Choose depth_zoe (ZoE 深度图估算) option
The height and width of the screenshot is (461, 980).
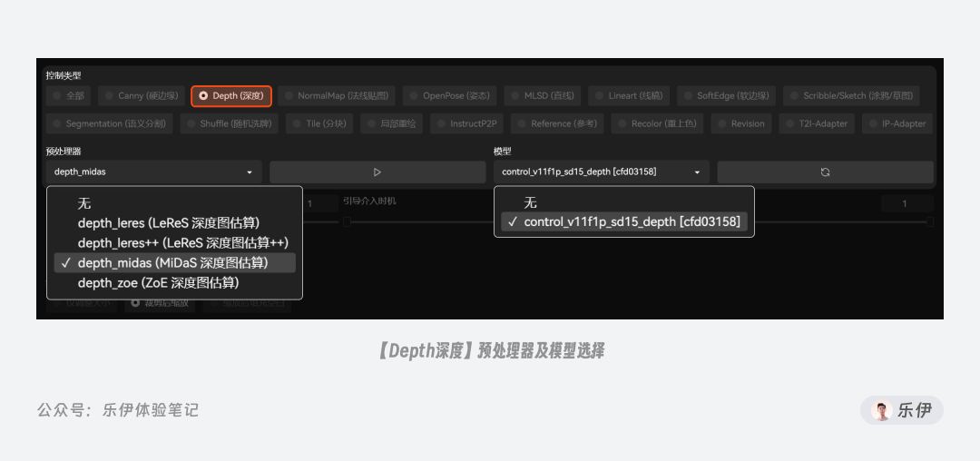click(158, 283)
